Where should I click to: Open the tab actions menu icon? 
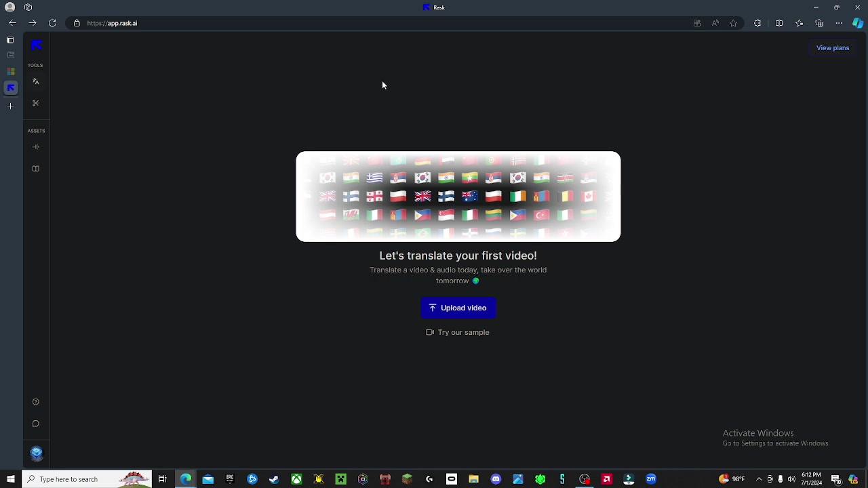pyautogui.click(x=10, y=40)
